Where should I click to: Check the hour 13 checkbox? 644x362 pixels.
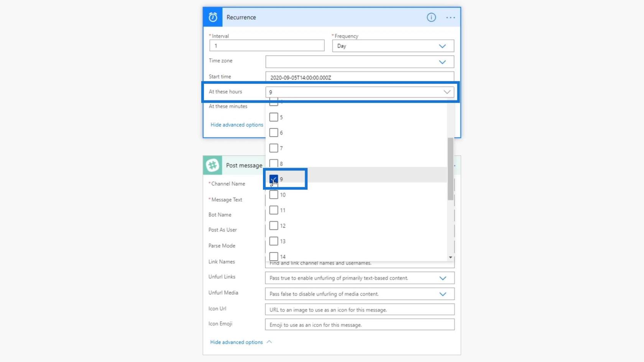click(274, 241)
